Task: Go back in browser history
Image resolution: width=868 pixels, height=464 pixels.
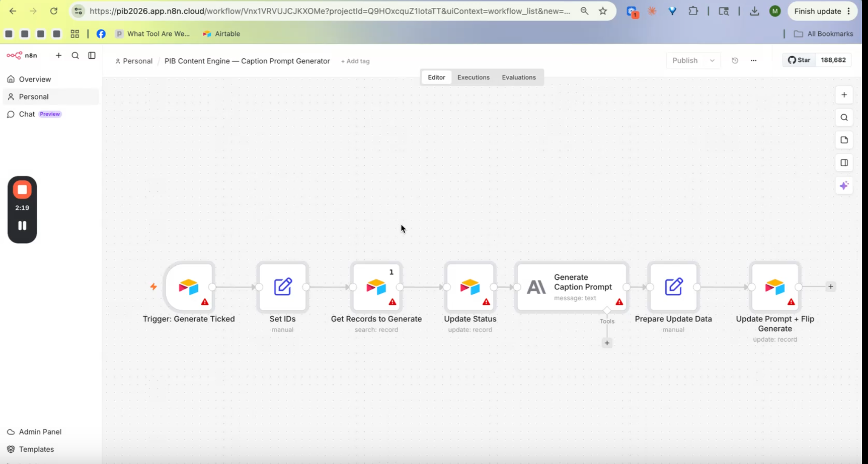Action: point(13,11)
